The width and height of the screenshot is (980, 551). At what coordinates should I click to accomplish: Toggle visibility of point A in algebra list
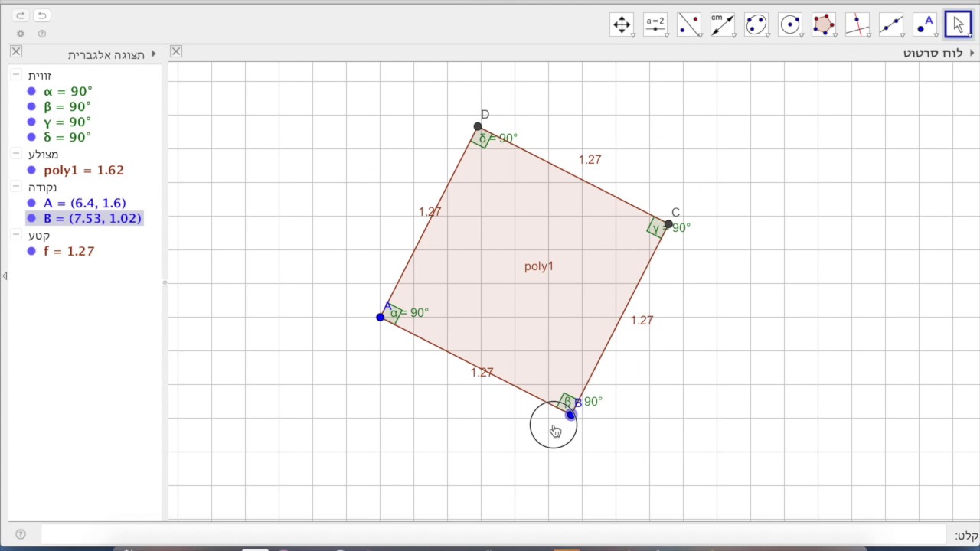pos(31,203)
